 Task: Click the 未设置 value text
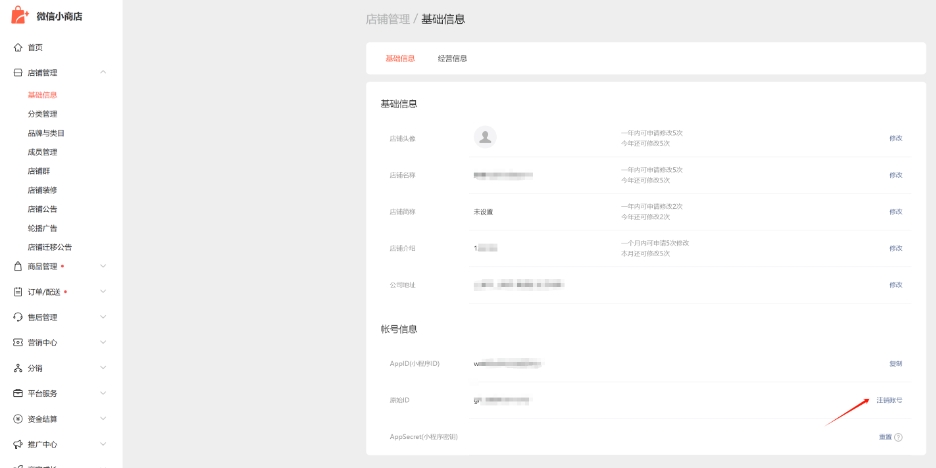(484, 211)
